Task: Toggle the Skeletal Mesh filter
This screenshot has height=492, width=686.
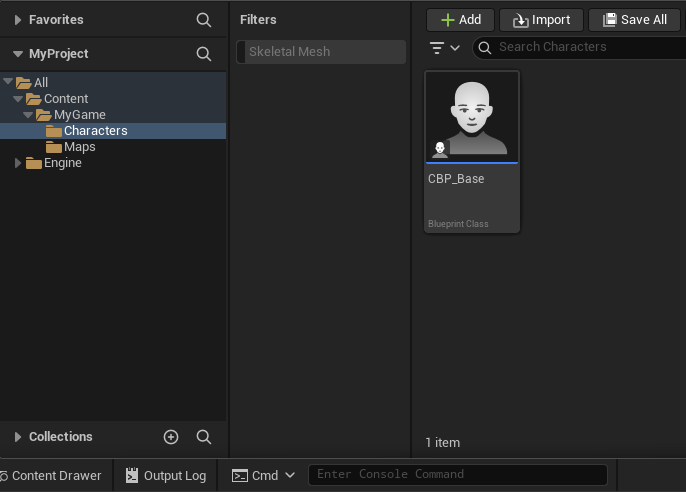Action: click(x=321, y=52)
